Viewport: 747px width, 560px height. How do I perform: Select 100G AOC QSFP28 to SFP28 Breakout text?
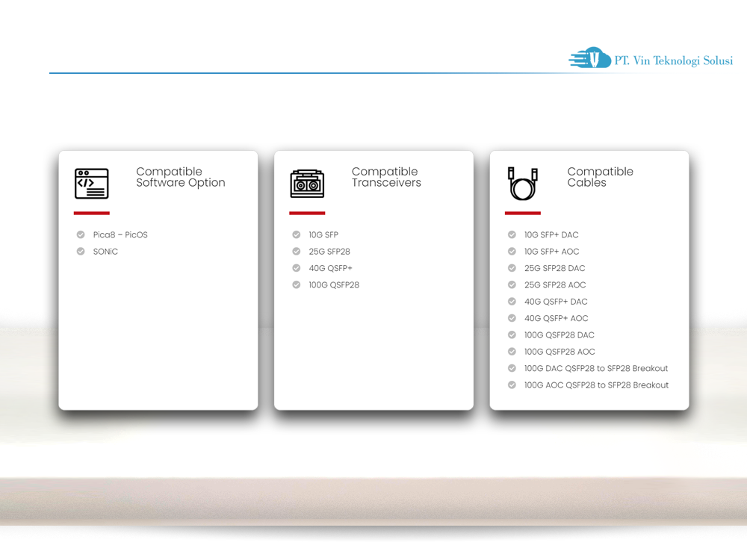click(596, 385)
